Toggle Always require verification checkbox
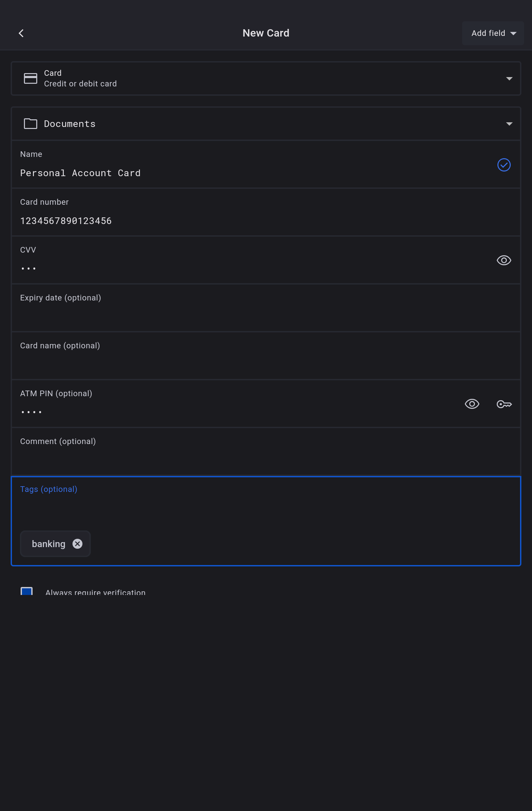The image size is (532, 811). 27,592
